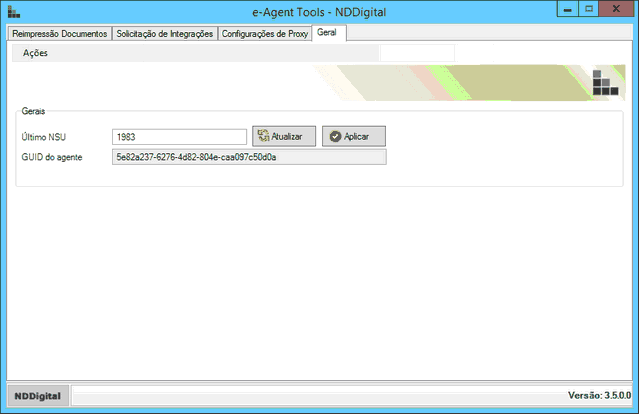Maximize the e-Agent Tools window
The height and width of the screenshot is (414, 639).
pos(588,9)
